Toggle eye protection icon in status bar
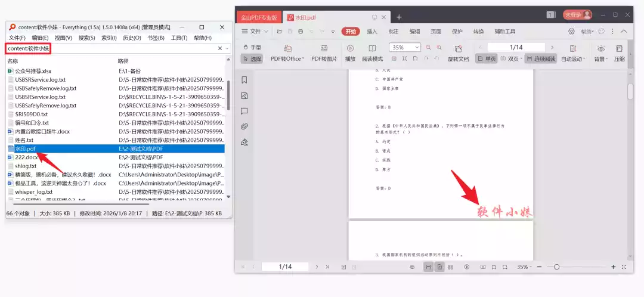644x297 pixels. point(413,267)
